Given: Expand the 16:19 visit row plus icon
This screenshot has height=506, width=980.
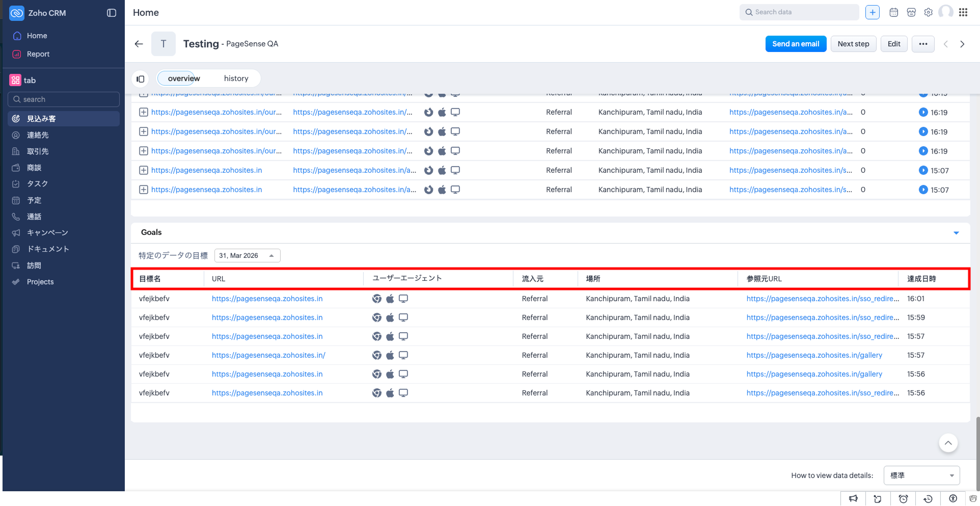Looking at the screenshot, I should click(144, 112).
